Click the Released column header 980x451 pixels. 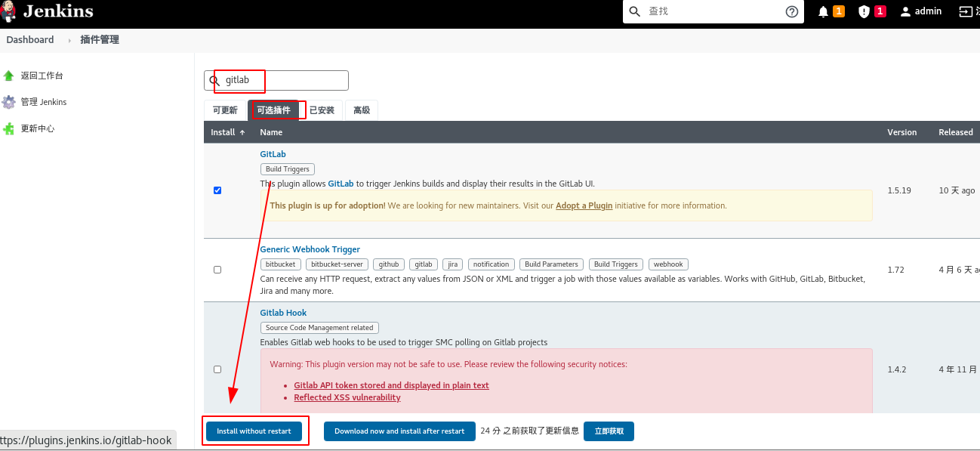[956, 132]
